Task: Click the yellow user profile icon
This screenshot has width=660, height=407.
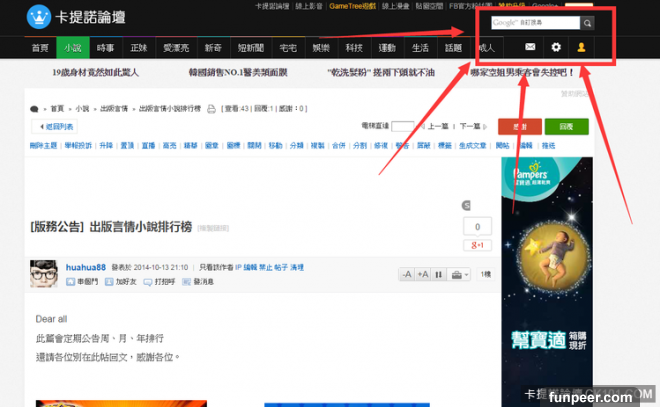Action: [581, 47]
